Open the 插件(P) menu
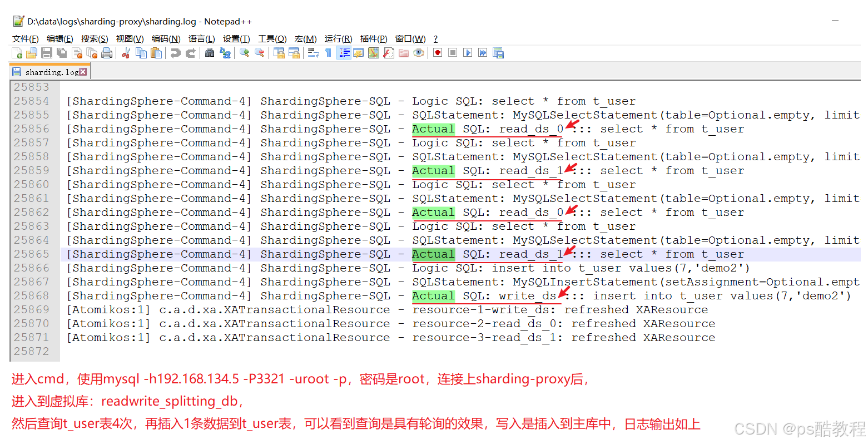868x444 pixels. 374,38
